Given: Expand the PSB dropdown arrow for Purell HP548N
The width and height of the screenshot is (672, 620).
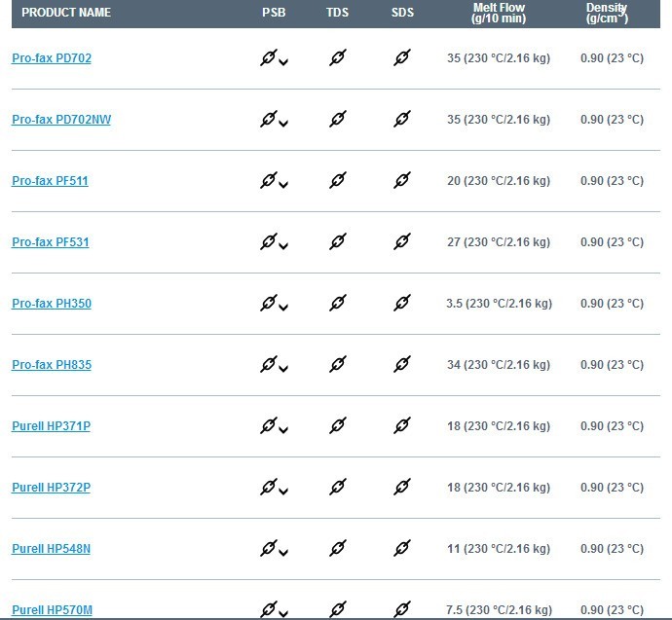Looking at the screenshot, I should [283, 552].
